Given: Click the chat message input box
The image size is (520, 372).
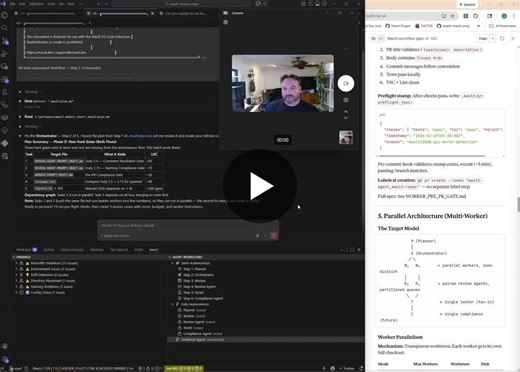Looking at the screenshot, I should click(188, 225).
